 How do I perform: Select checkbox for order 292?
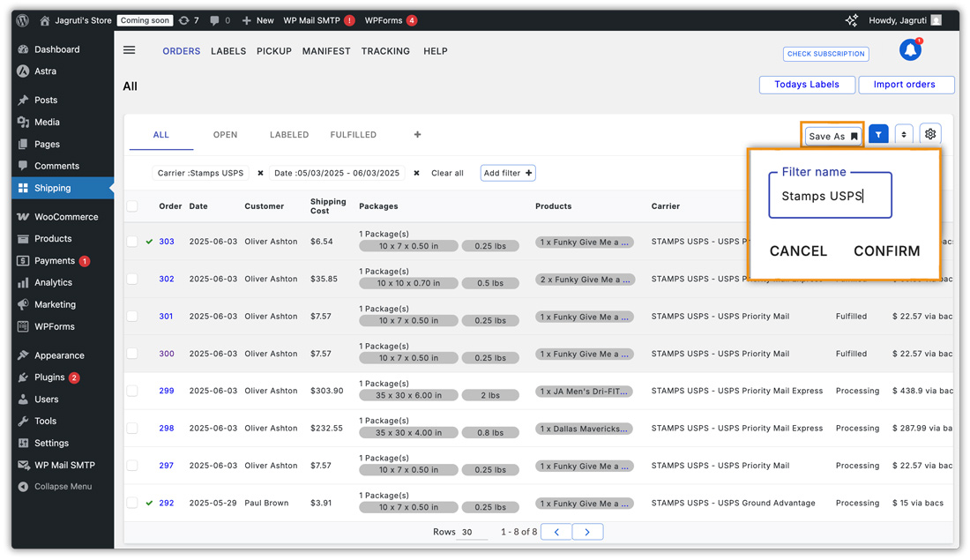[x=132, y=503]
